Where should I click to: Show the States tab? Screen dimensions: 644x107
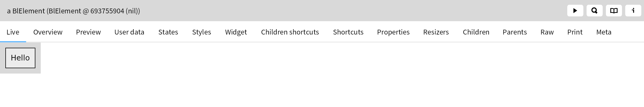(168, 32)
